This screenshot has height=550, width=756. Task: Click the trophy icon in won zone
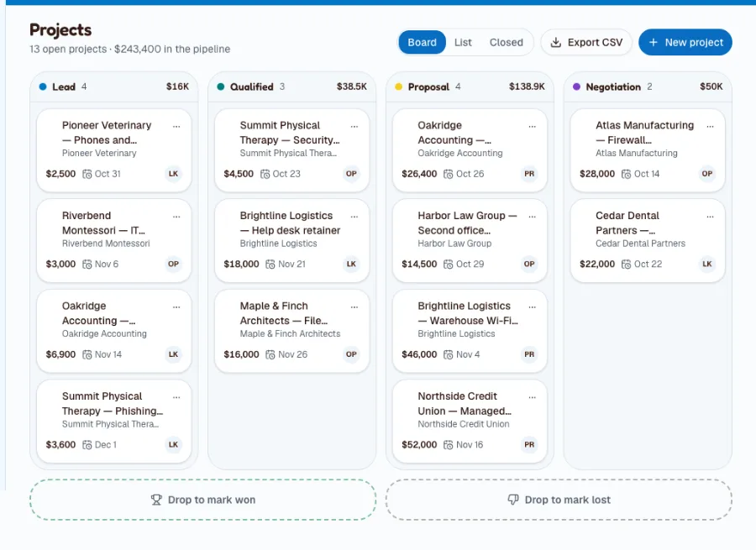[156, 500]
